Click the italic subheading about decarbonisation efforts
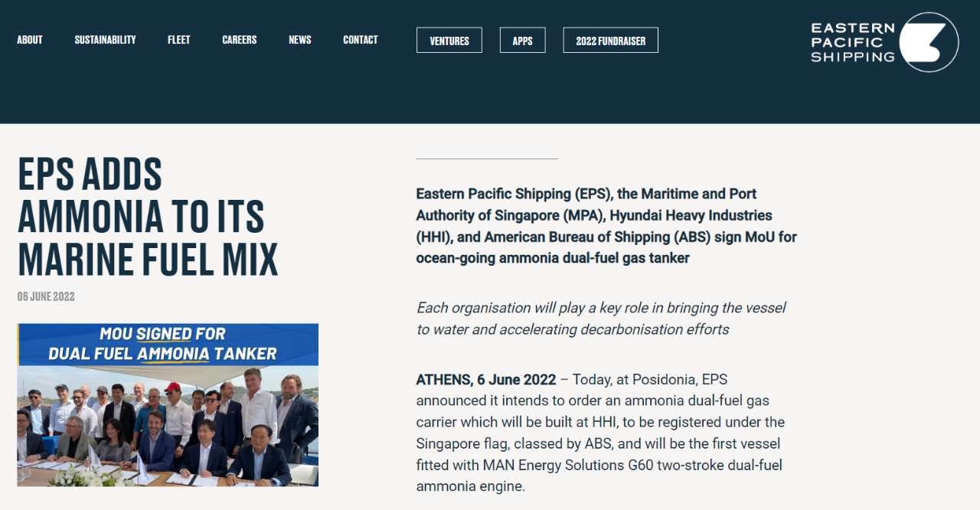Viewport: 980px width, 510px height. click(601, 319)
